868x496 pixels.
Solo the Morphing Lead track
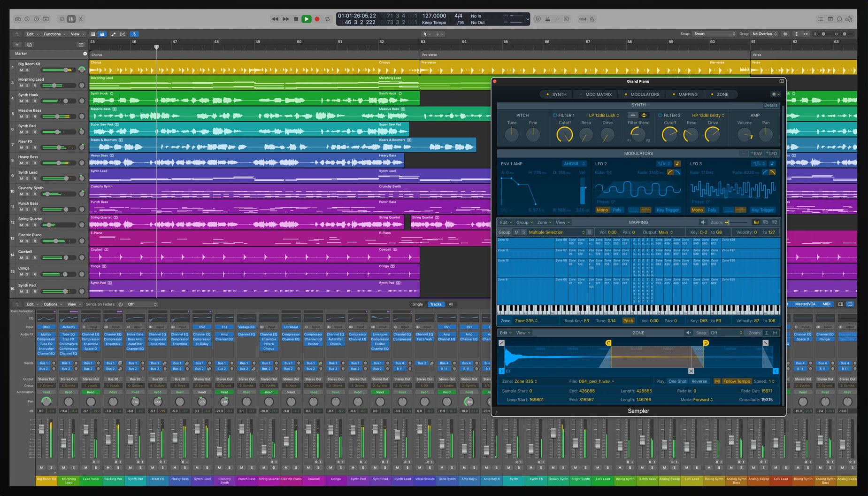(27, 85)
